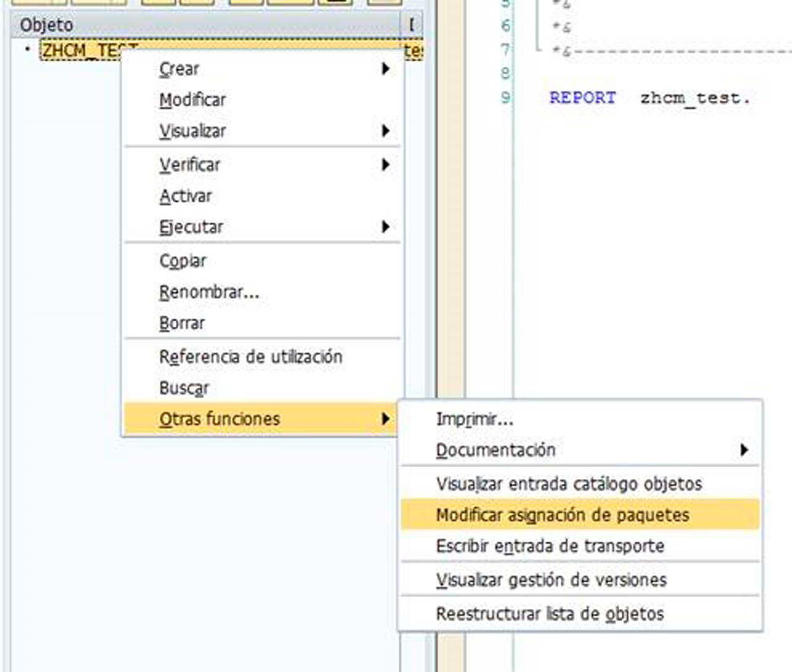Choose Copiar to copy the object
This screenshot has width=792, height=672.
(x=183, y=261)
